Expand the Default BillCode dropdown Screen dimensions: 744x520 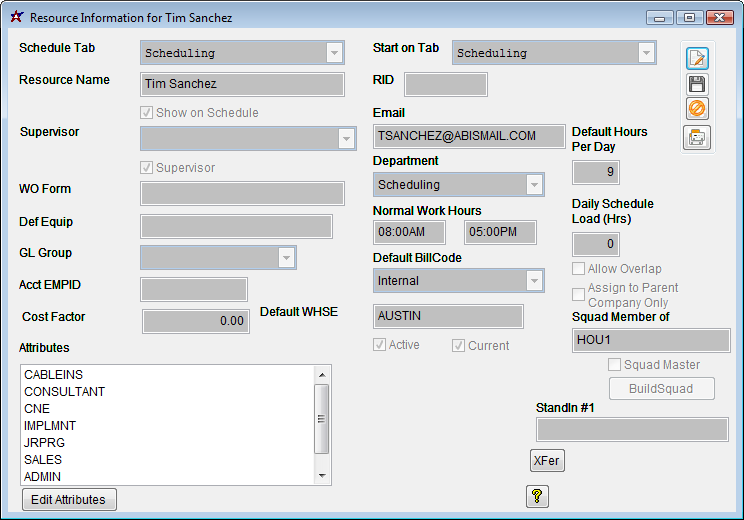(x=535, y=281)
